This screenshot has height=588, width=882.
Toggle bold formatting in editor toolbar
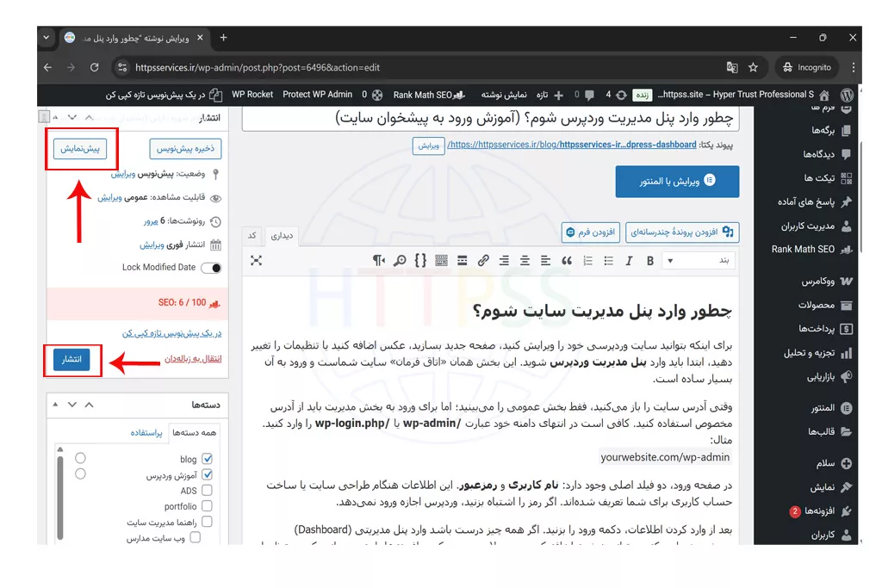click(x=650, y=260)
